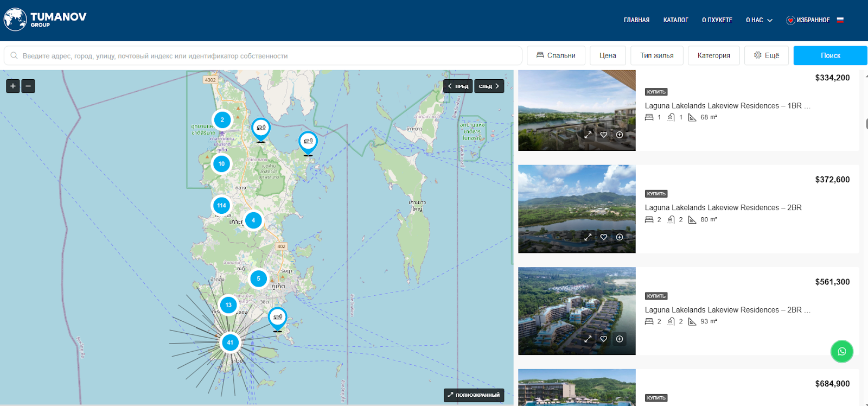The image size is (868, 406).
Task: Favorite the $334,200 Lakeview 1BR listing
Action: 604,135
